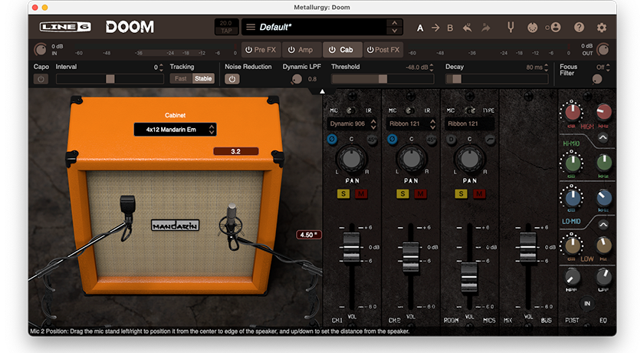Change Focus Filter Off stepper
644x353 pixels.
pos(608,67)
